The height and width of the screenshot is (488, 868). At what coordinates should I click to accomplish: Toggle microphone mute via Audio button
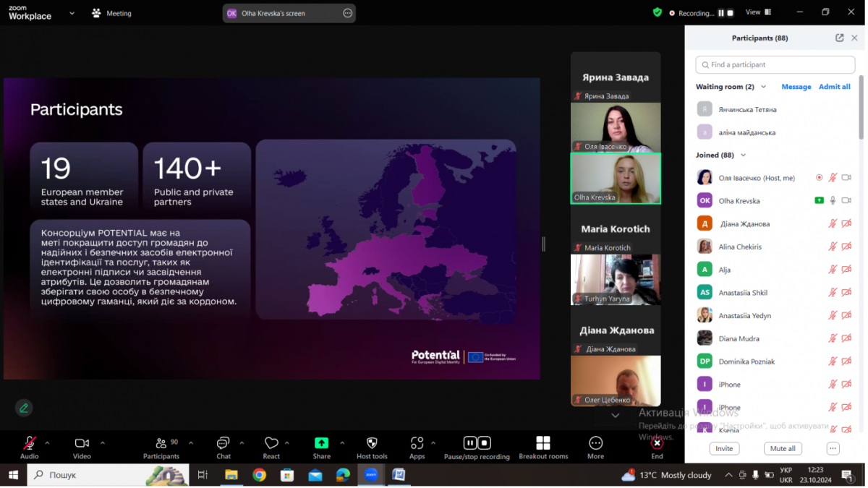pyautogui.click(x=30, y=443)
